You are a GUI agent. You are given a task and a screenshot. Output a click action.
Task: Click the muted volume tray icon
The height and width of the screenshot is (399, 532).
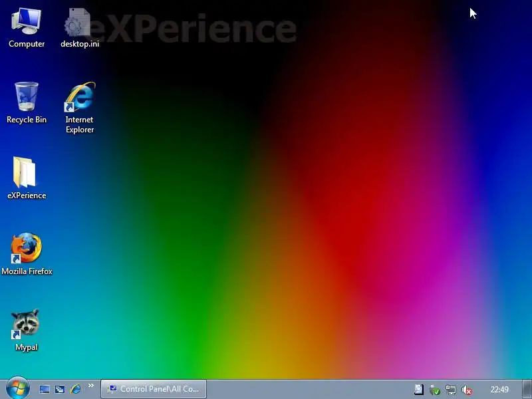pyautogui.click(x=467, y=390)
